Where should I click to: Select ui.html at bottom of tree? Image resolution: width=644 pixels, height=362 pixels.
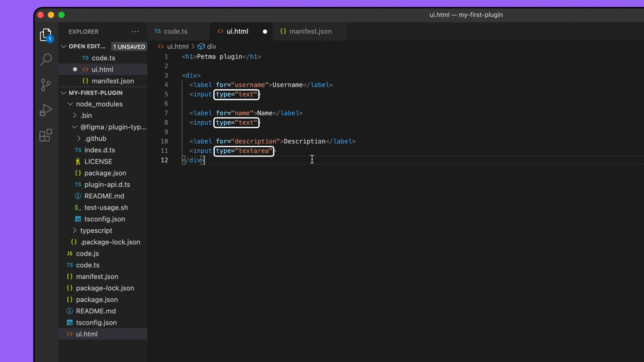[103, 334]
